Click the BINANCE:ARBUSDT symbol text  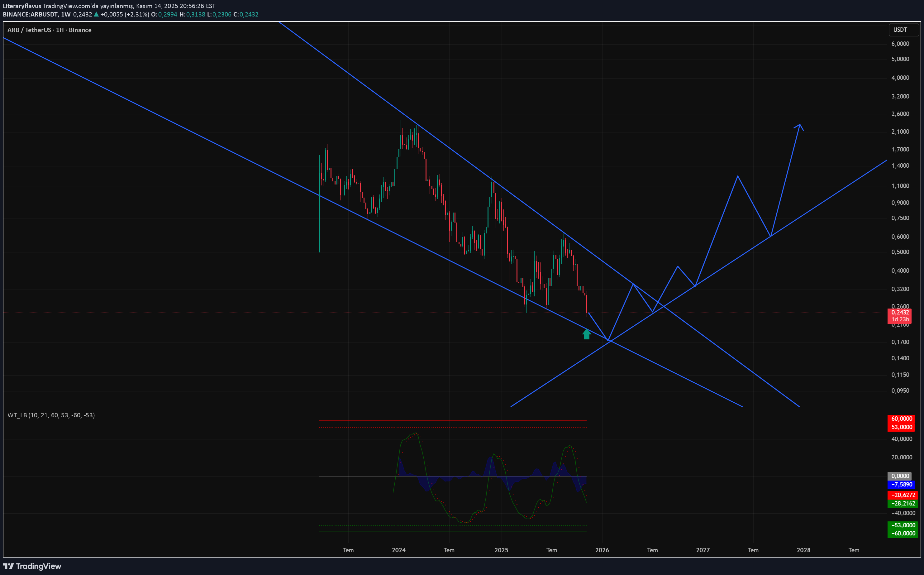[x=31, y=14]
